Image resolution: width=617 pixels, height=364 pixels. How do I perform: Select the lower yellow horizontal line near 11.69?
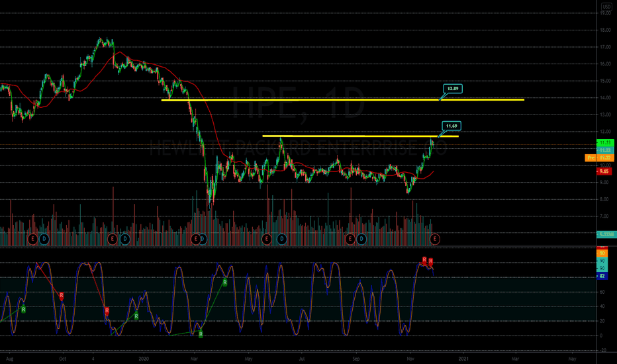[x=360, y=136]
